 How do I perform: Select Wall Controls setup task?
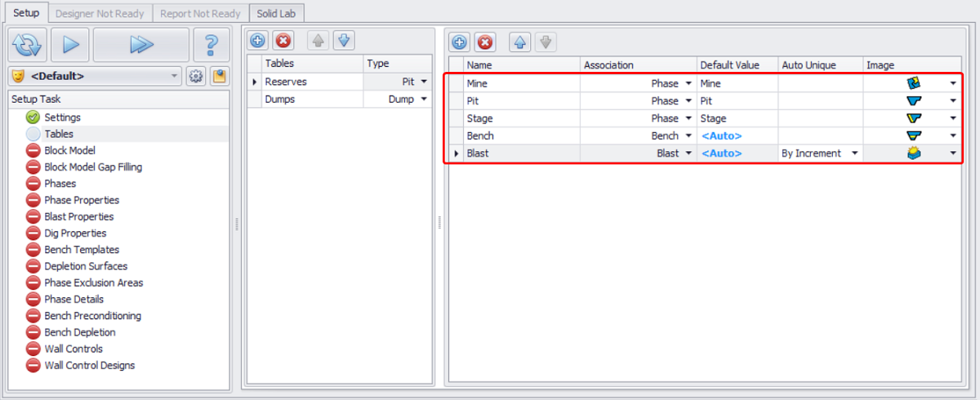click(x=73, y=349)
